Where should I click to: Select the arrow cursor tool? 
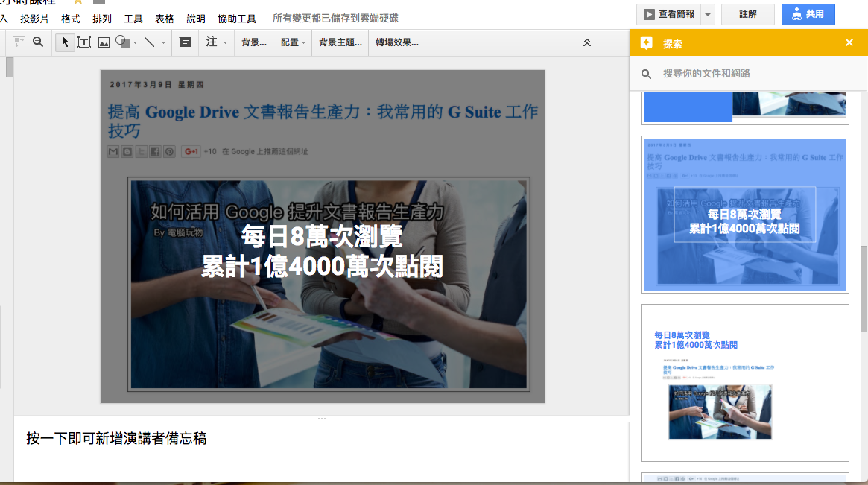point(65,42)
